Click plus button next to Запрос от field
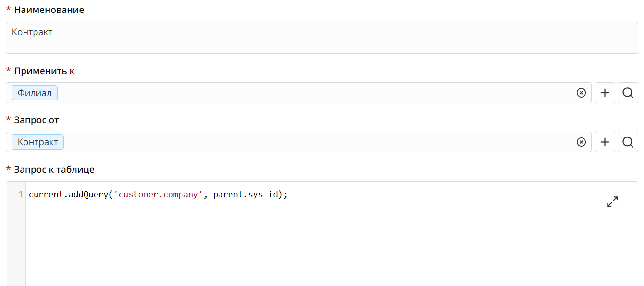Image resolution: width=644 pixels, height=286 pixels. (605, 142)
